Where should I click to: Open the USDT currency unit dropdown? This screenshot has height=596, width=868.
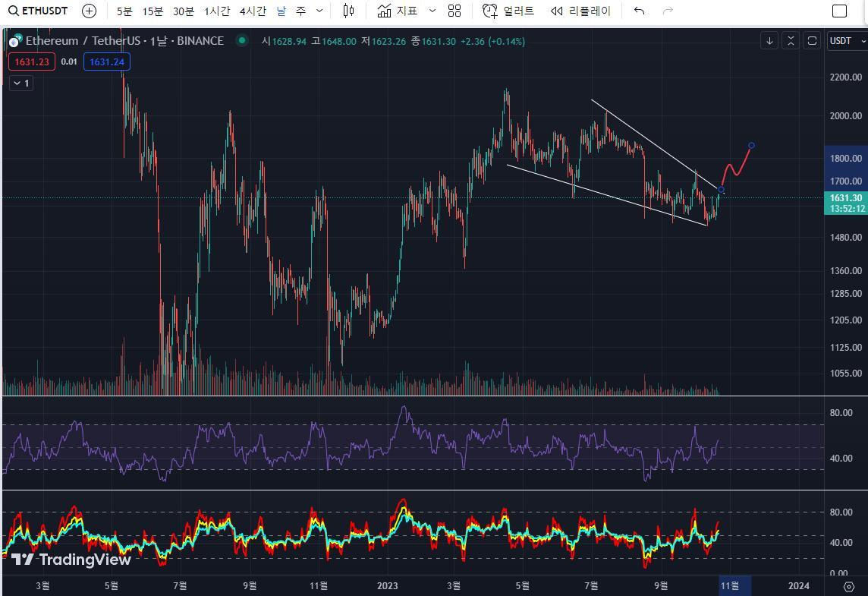coord(844,41)
